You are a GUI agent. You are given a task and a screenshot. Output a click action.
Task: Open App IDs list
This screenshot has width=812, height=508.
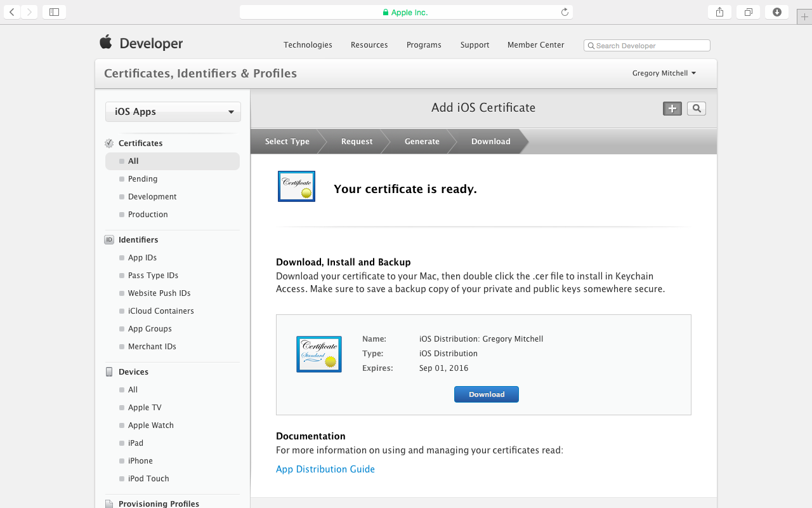pos(142,258)
